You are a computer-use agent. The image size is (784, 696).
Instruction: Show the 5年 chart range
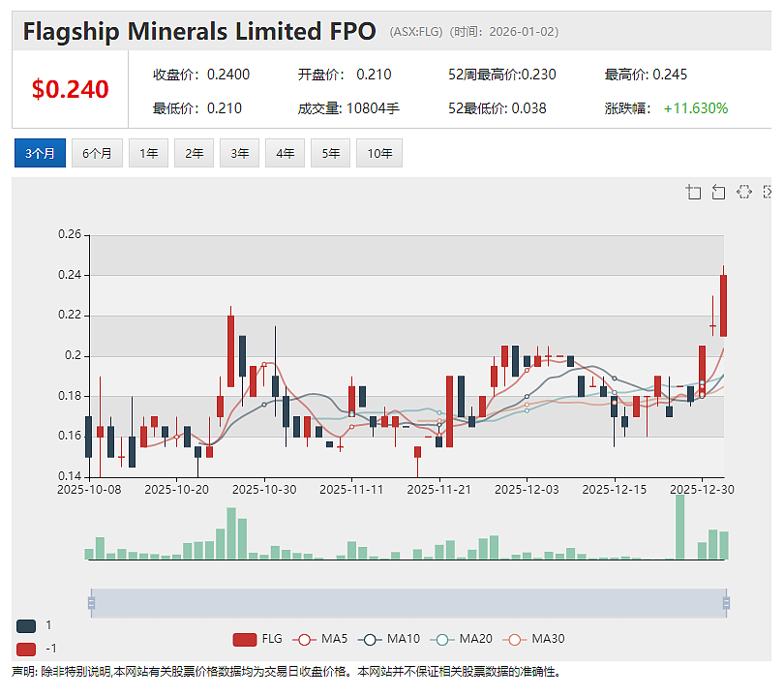330,153
